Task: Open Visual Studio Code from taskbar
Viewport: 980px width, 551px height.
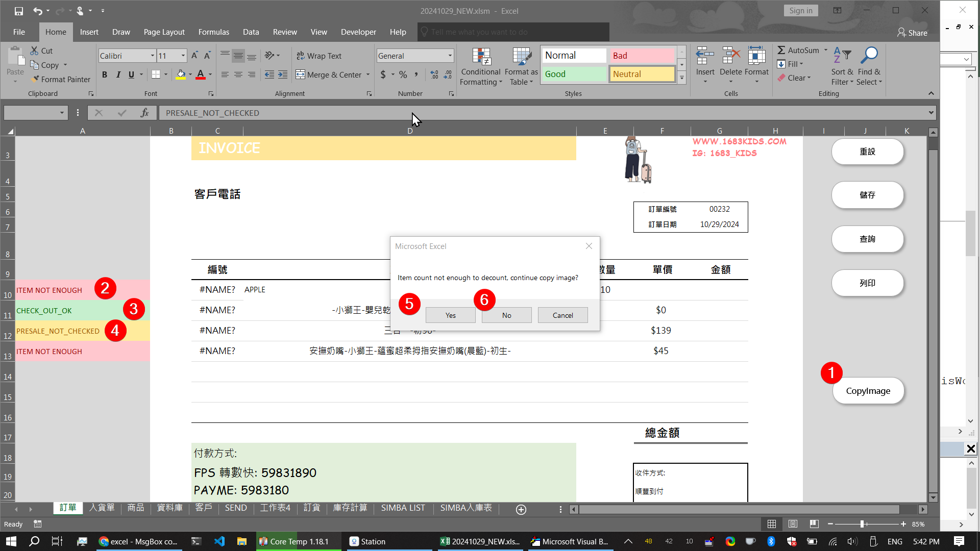Action: point(219,541)
